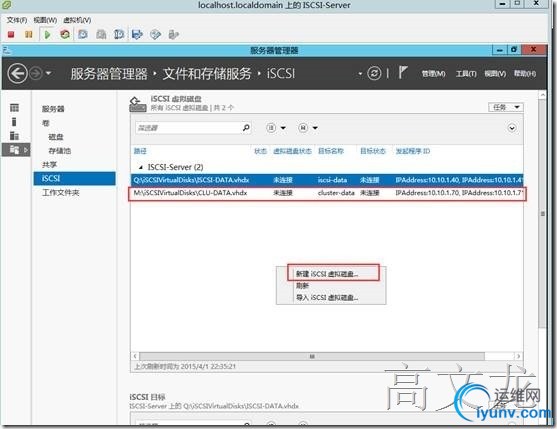The width and height of the screenshot is (557, 429).
Task: Click the magnifier search icon in filter box
Action: (246, 127)
